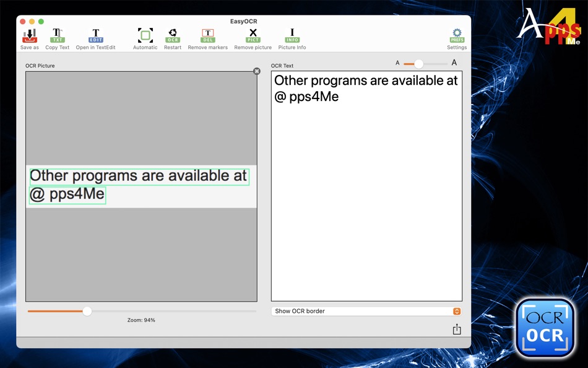Close the EasyOCR window with red button
588x368 pixels.
pos(22,22)
